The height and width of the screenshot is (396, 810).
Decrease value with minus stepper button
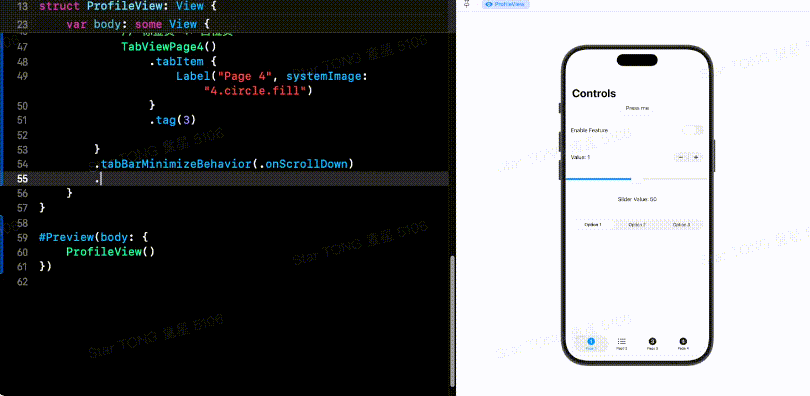point(681,157)
